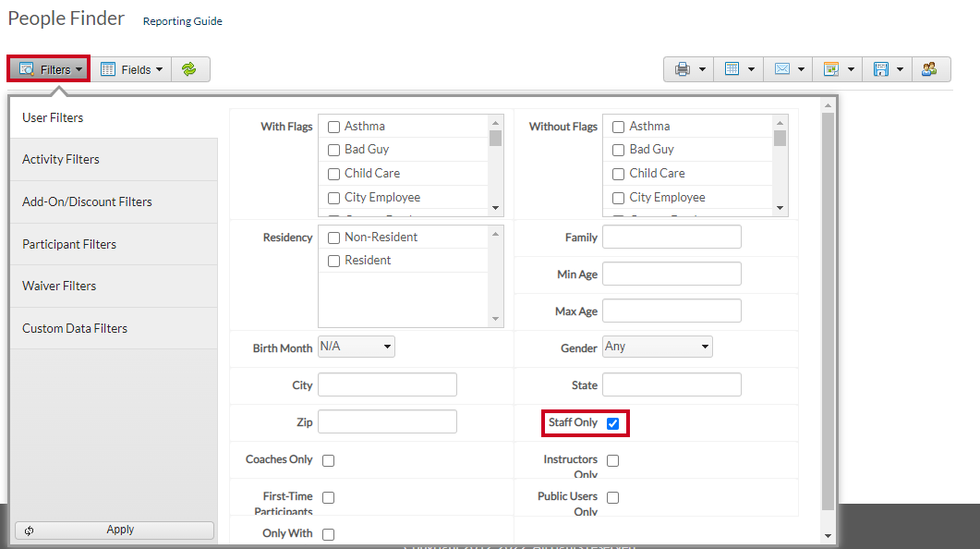Check City Employee in Without Flags list

click(618, 198)
